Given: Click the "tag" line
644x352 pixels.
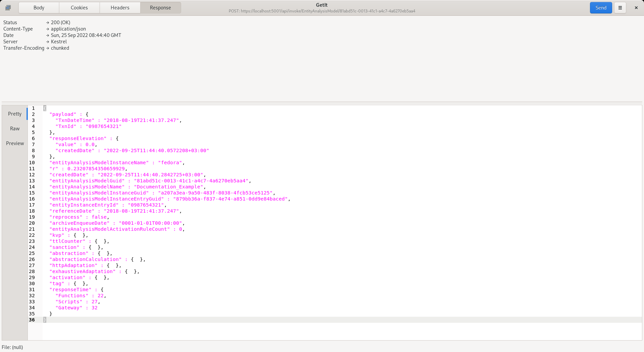Looking at the screenshot, I should point(69,283).
